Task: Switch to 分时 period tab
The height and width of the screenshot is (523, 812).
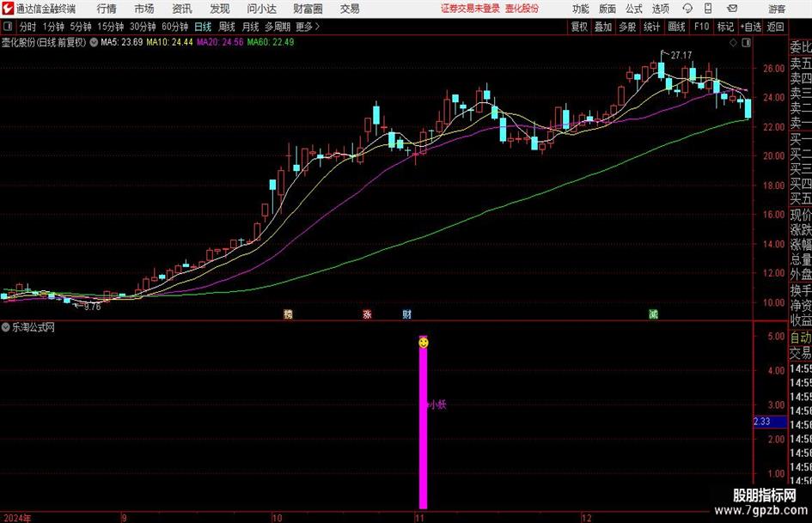Action: click(x=27, y=27)
